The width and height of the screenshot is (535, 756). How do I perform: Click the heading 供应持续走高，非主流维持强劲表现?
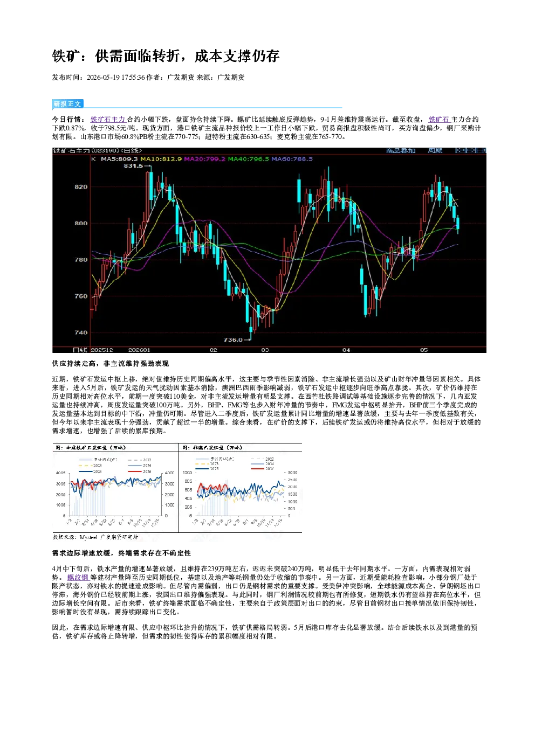coord(110,364)
